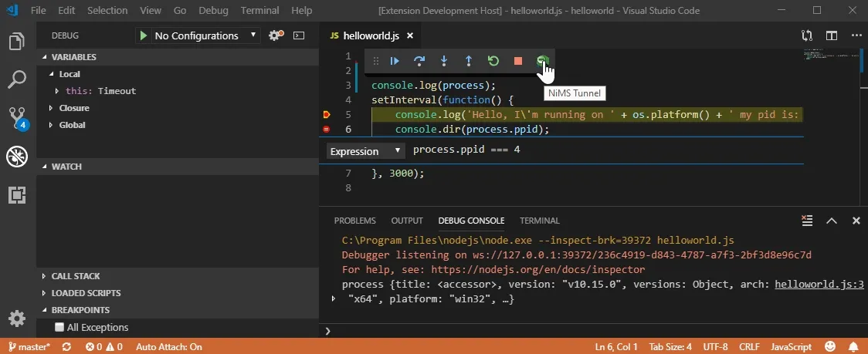The height and width of the screenshot is (354, 868).
Task: Switch to the TERMINAL panel tab
Action: [x=540, y=220]
